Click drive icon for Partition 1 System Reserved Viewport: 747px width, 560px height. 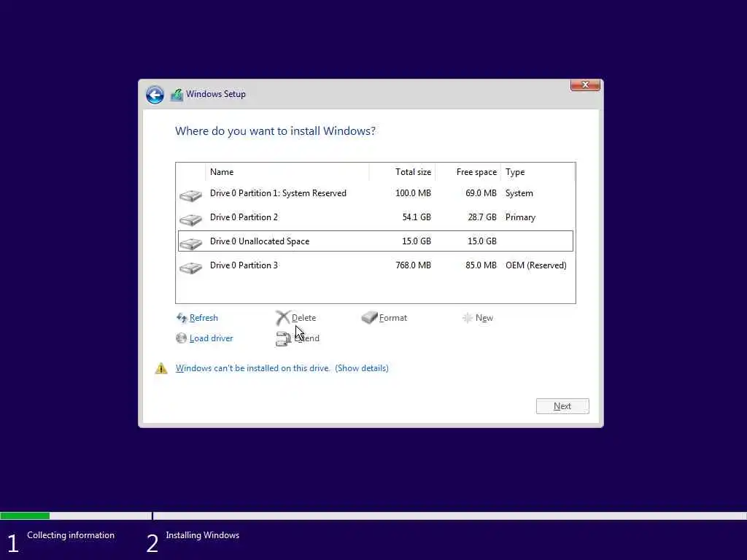pos(190,195)
